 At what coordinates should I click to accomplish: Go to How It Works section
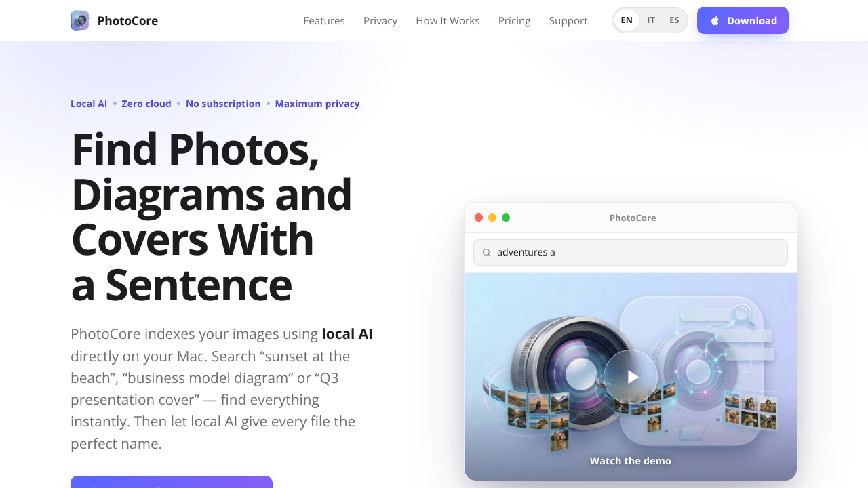tap(448, 21)
